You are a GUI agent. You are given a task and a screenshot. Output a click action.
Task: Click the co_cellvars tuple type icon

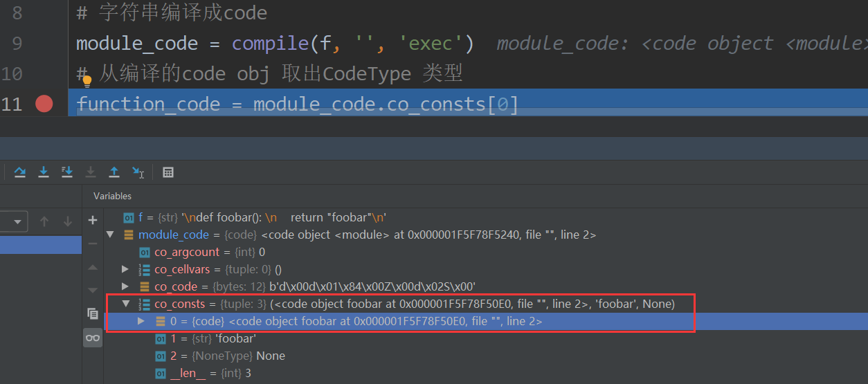pyautogui.click(x=144, y=269)
